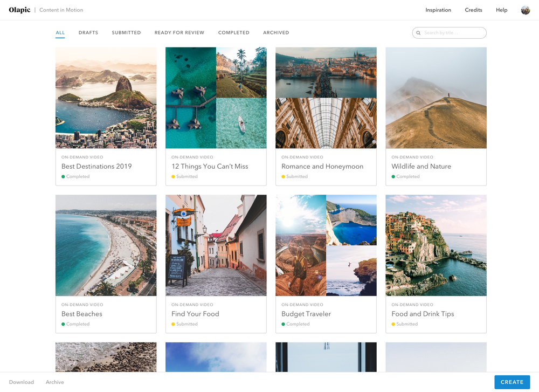Viewport: 539px width, 392px height.
Task: Open the Best Beaches thumbnail
Action: pyautogui.click(x=106, y=245)
